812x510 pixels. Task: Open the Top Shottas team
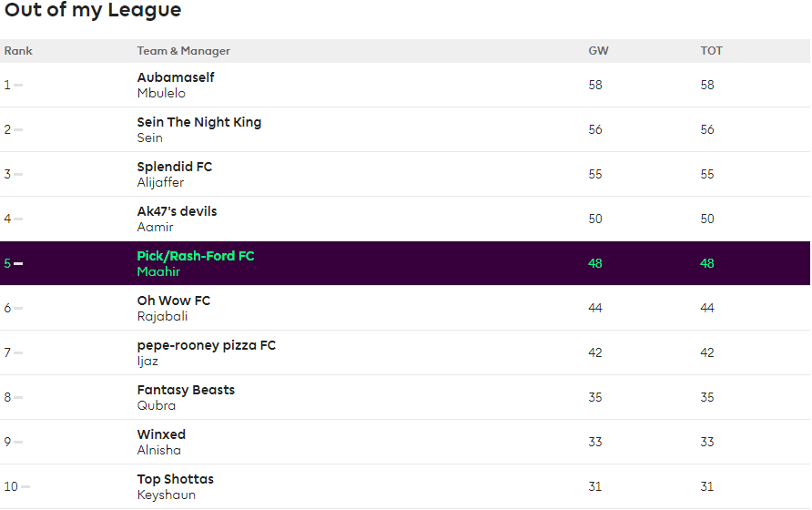175,479
